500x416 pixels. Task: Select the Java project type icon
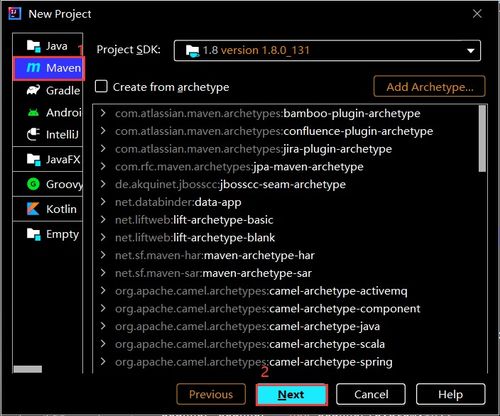pos(33,46)
